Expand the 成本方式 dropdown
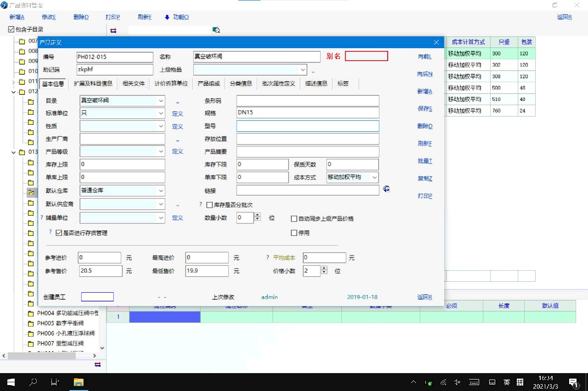Viewport: 588px width, 391px height. pyautogui.click(x=374, y=177)
